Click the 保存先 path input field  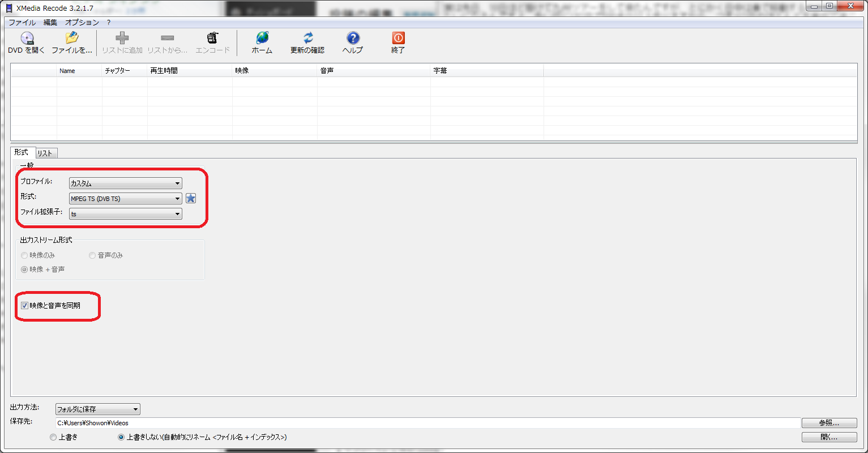click(427, 423)
